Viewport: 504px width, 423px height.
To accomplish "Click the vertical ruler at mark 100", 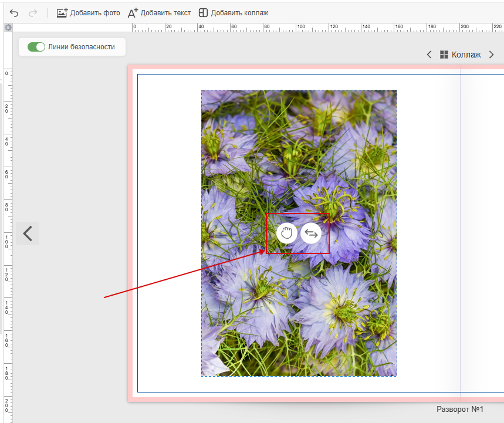I will 7,242.
